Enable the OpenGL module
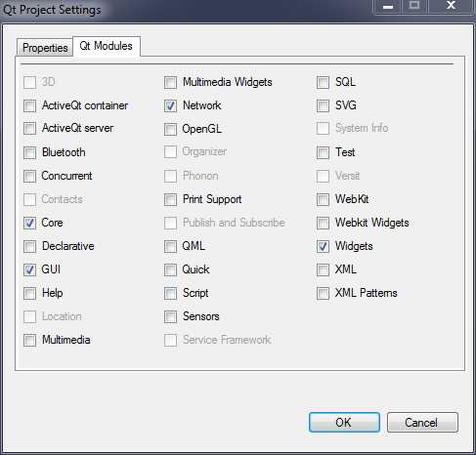Viewport: 476px width, 455px height. pos(170,129)
